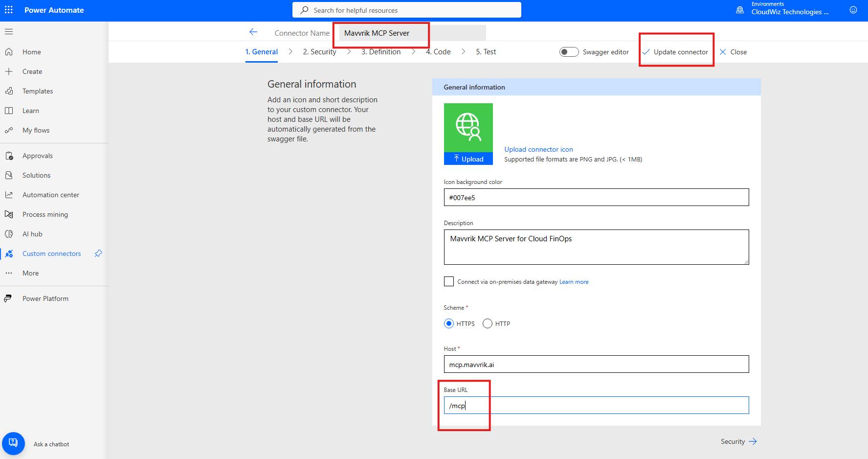Collapse the navigation hamburger menu
The image size is (868, 459).
(9, 32)
